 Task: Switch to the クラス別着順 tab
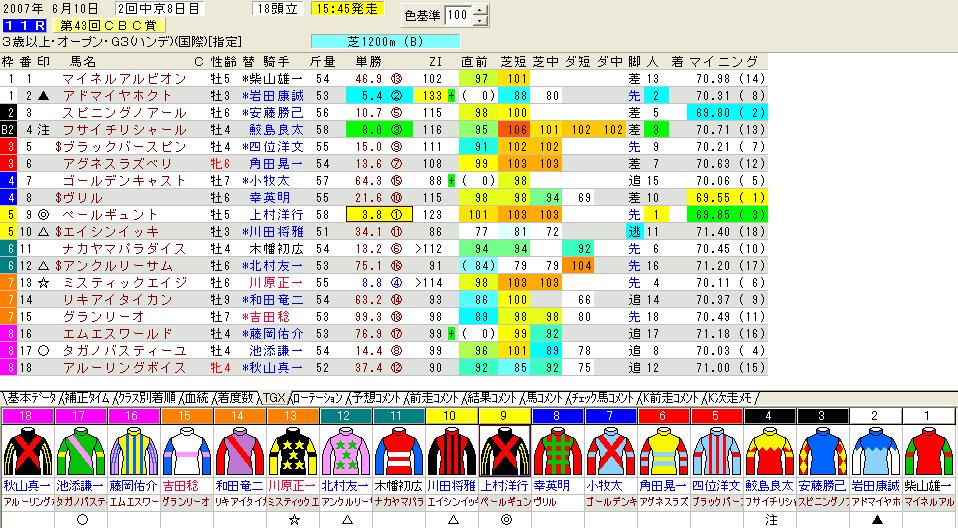tap(147, 398)
